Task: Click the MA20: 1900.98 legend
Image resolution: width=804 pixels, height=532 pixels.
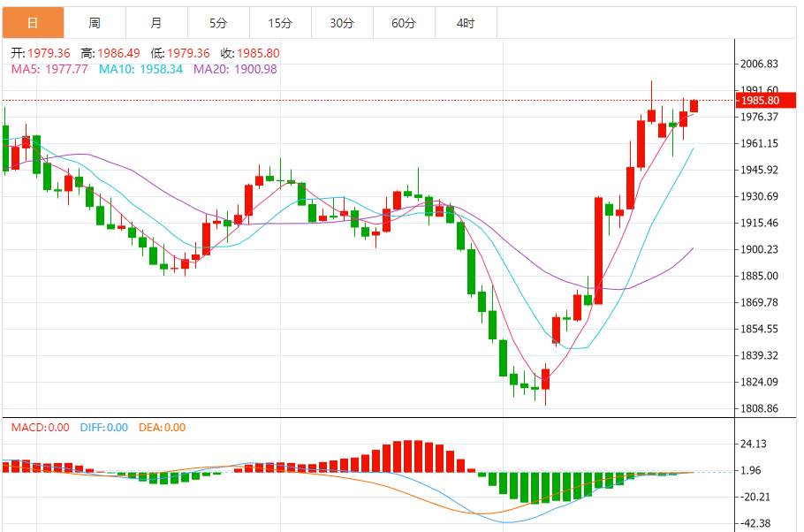Action: [235, 69]
